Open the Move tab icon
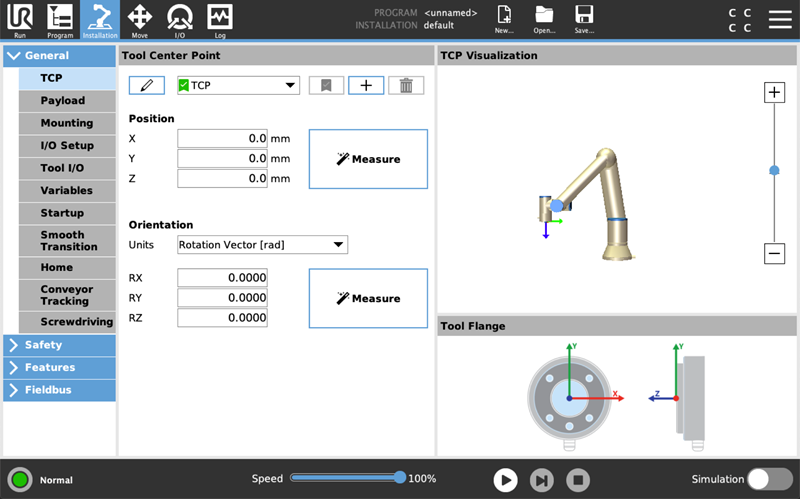 [139, 19]
